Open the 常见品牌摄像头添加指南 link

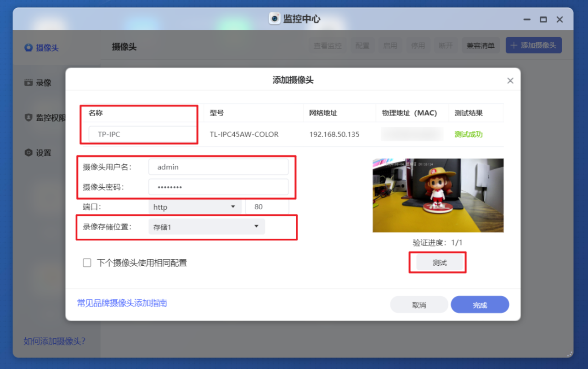(122, 303)
